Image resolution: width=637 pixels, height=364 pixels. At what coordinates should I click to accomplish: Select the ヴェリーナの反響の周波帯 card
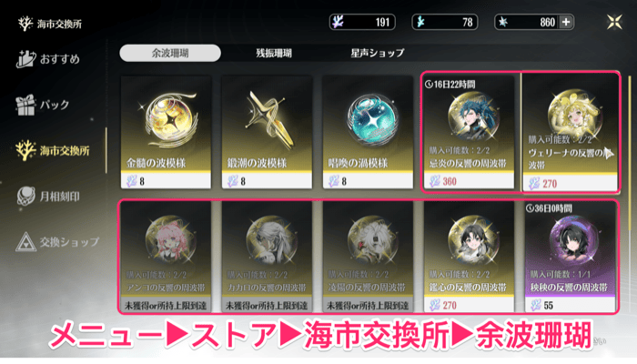click(x=570, y=133)
